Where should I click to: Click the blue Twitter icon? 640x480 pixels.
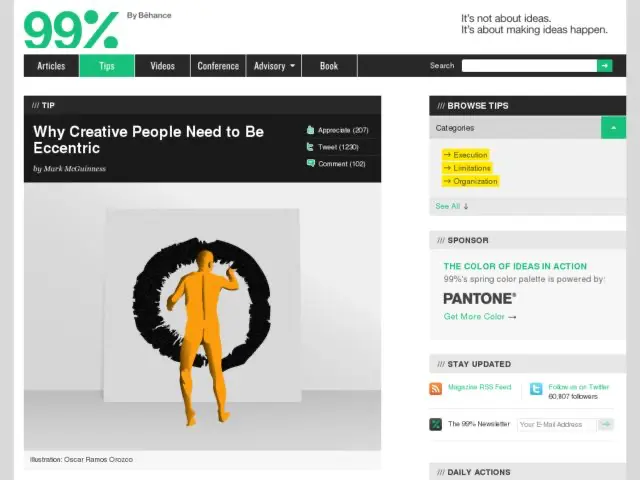[x=536, y=389]
